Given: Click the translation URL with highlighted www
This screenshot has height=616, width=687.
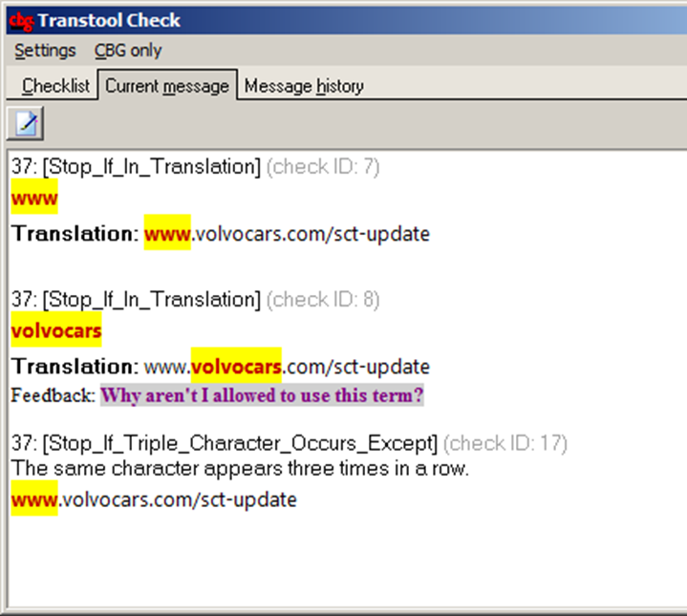Looking at the screenshot, I should [x=287, y=233].
